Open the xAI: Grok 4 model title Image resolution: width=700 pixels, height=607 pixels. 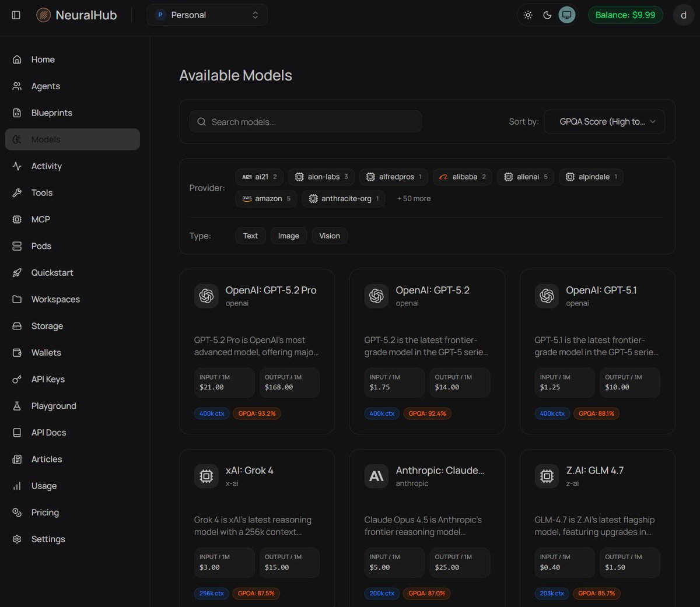pyautogui.click(x=250, y=471)
